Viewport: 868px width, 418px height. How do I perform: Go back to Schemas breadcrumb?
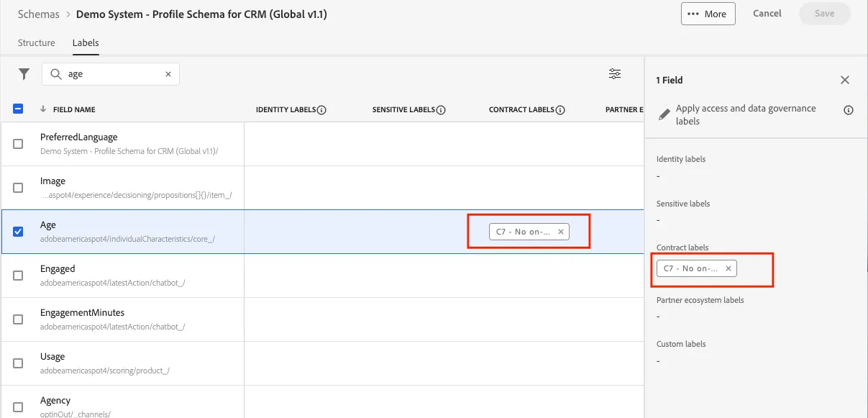(x=39, y=14)
